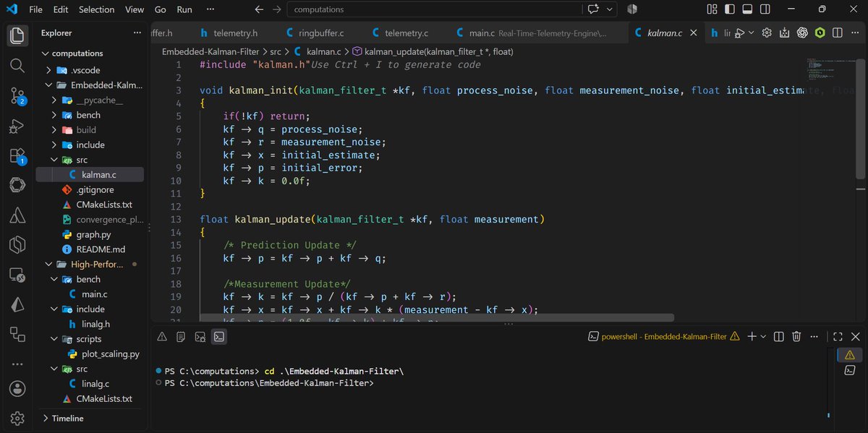This screenshot has height=433, width=868.
Task: Open the Selection menu
Action: [97, 9]
